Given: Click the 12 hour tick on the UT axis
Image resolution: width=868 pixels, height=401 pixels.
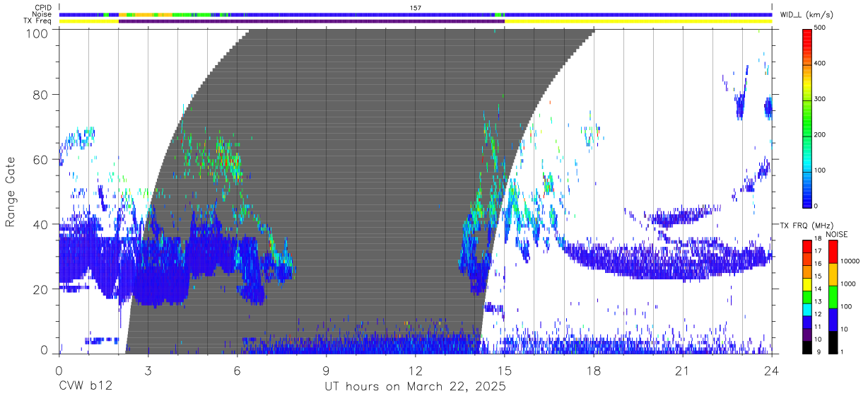Looking at the screenshot, I should pos(416,370).
